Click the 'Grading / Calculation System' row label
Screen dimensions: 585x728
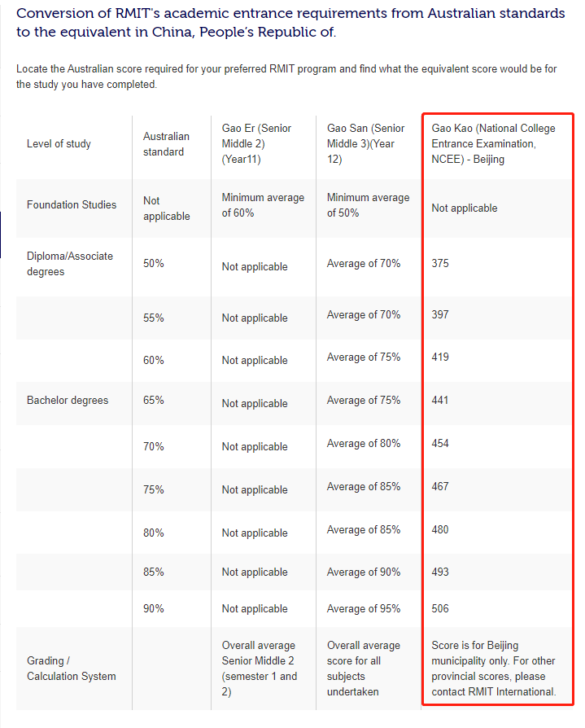[x=72, y=669]
